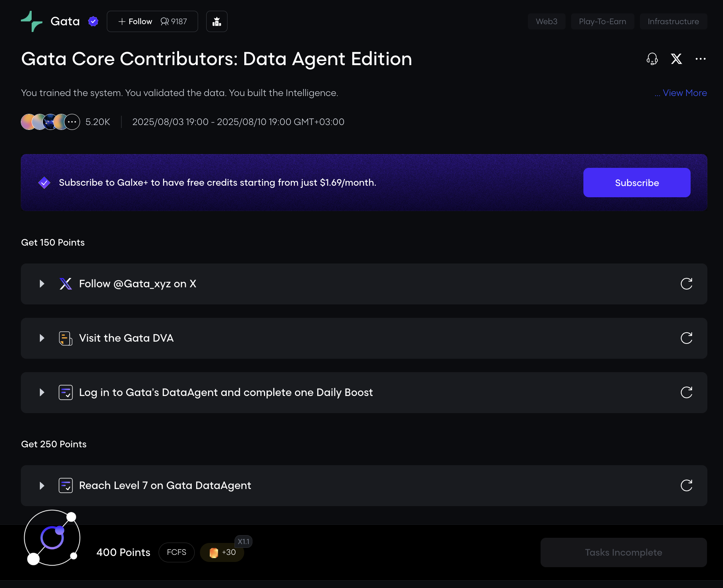This screenshot has width=723, height=588.
Task: Refresh the Visit the Gata DVA task
Action: pos(686,338)
